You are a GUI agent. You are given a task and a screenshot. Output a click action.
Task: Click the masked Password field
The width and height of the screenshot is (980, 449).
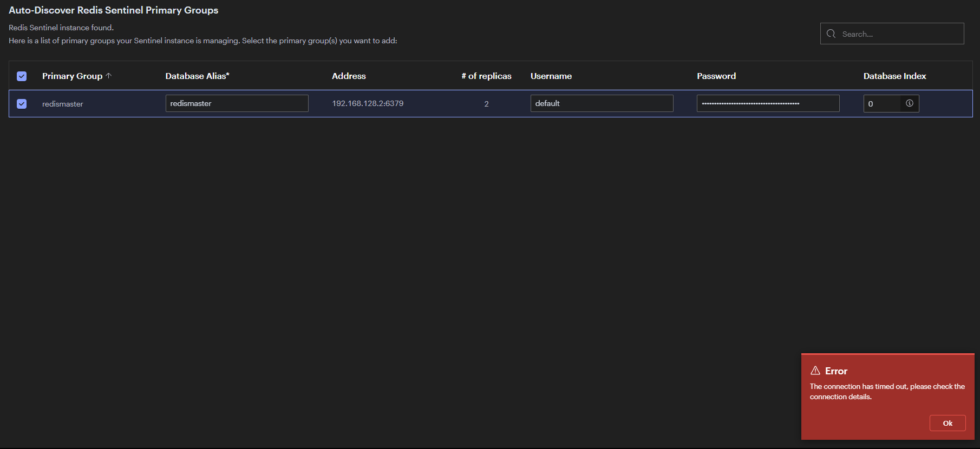point(768,103)
